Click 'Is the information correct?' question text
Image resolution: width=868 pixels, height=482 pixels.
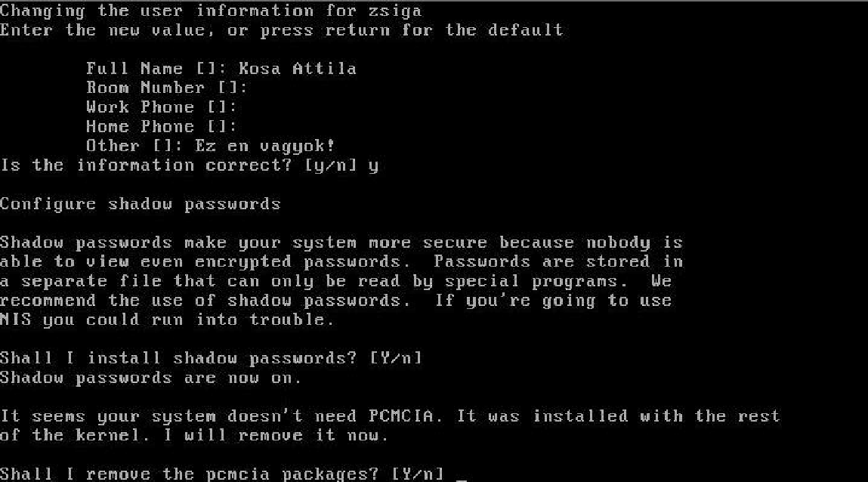pos(146,165)
